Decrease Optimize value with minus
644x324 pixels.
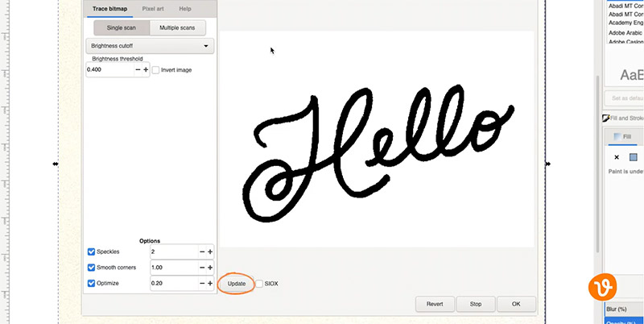(202, 283)
